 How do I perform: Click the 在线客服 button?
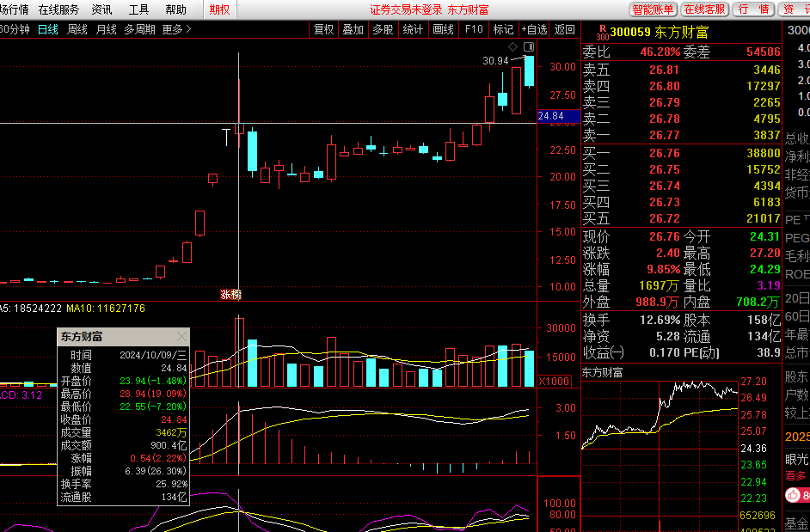tap(704, 9)
